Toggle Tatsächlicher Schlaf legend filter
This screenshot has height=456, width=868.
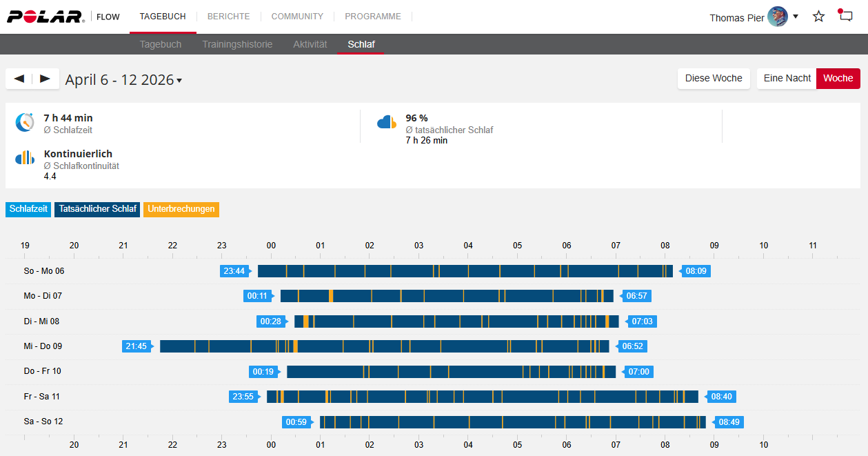point(97,209)
